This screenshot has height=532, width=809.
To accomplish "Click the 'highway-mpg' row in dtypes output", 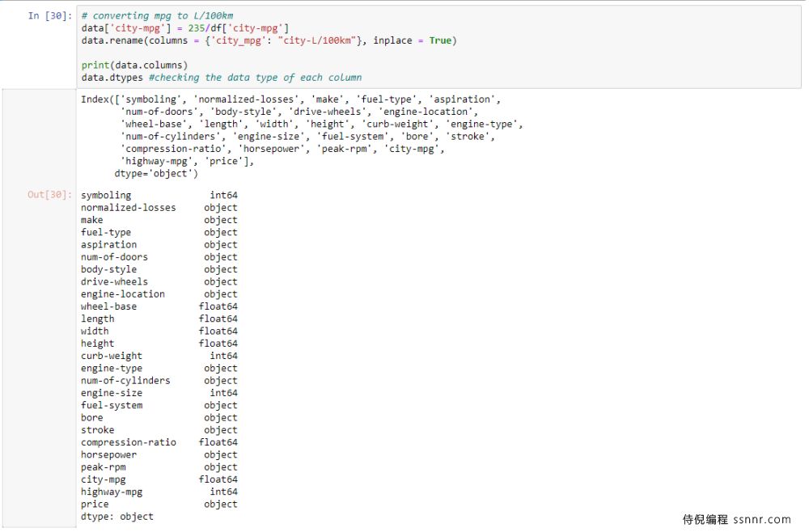I will 159,492.
